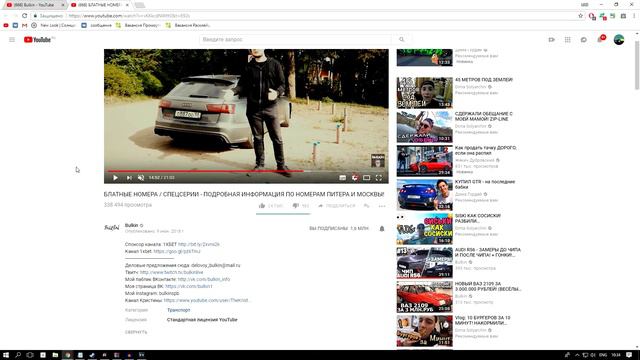
Task: Open the Bulkin channel name
Action: pyautogui.click(x=131, y=225)
